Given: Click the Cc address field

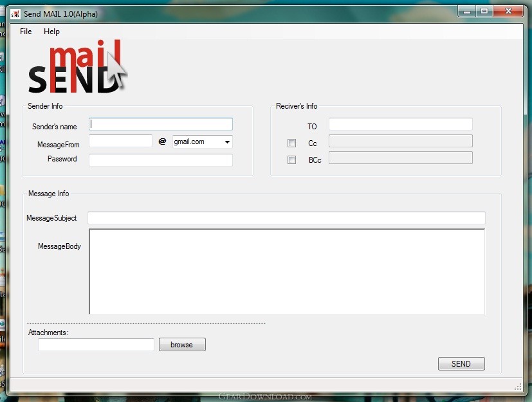Looking at the screenshot, I should click(401, 141).
